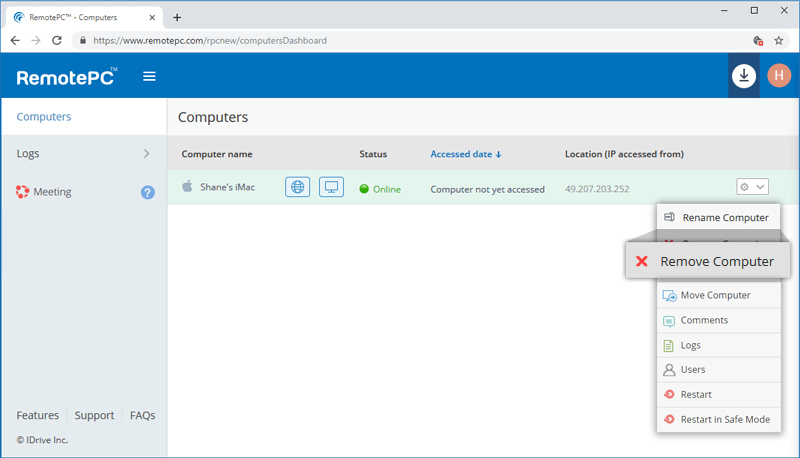Screen dimensions: 800x458
Task: Open the Computers sidebar item
Action: (84, 117)
